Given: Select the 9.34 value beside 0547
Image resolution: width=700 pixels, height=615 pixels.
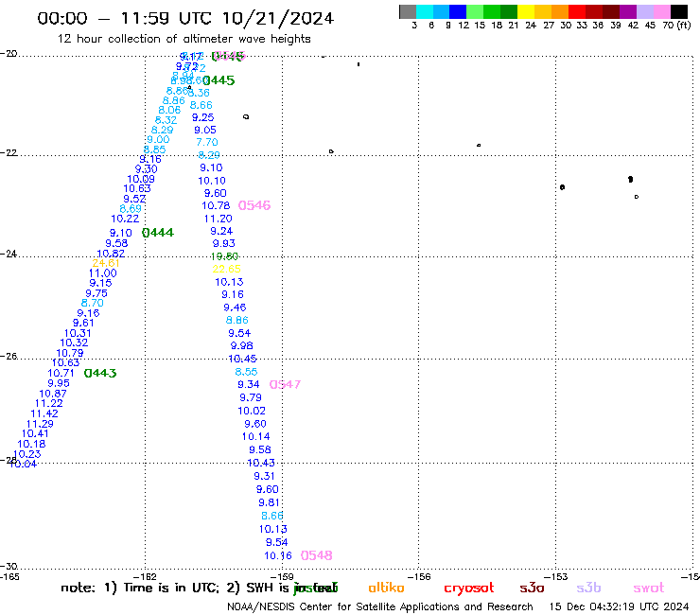Looking at the screenshot, I should coord(248,384).
